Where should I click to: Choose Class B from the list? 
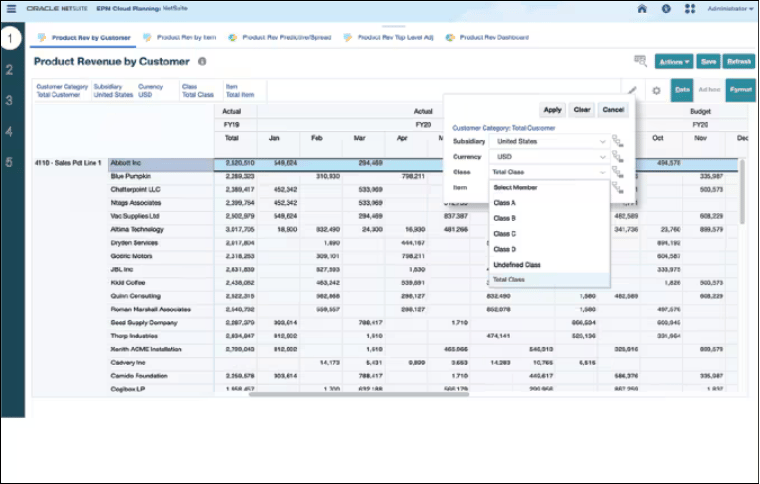pos(549,219)
